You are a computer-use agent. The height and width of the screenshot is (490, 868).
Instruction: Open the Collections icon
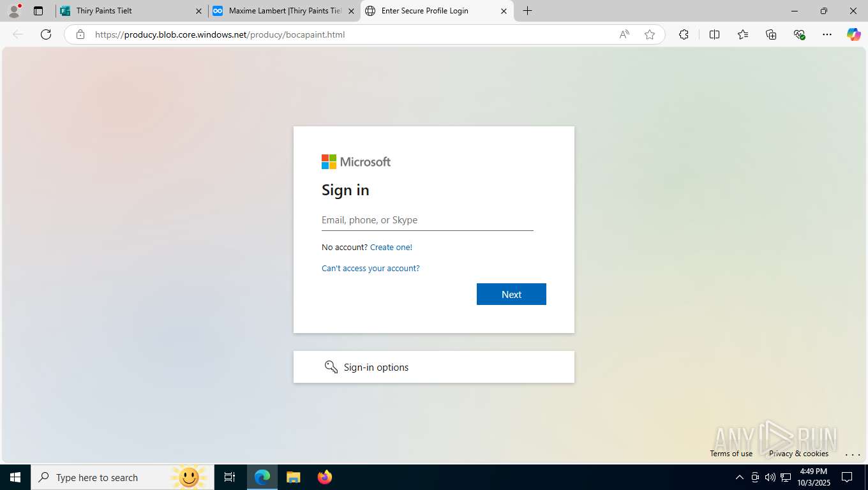[771, 34]
